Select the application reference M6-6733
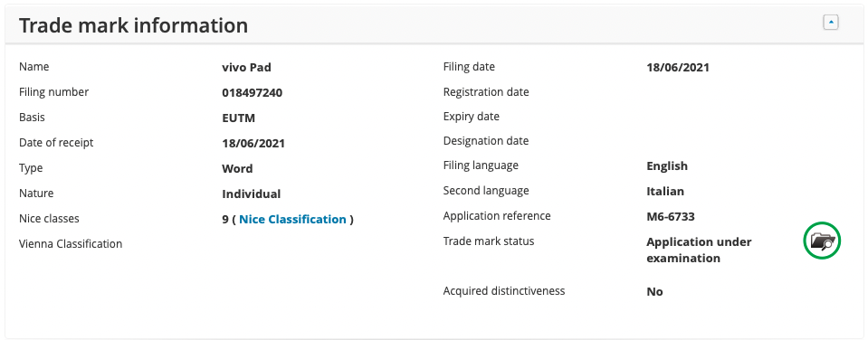Image resolution: width=868 pixels, height=340 pixels. pos(671,217)
